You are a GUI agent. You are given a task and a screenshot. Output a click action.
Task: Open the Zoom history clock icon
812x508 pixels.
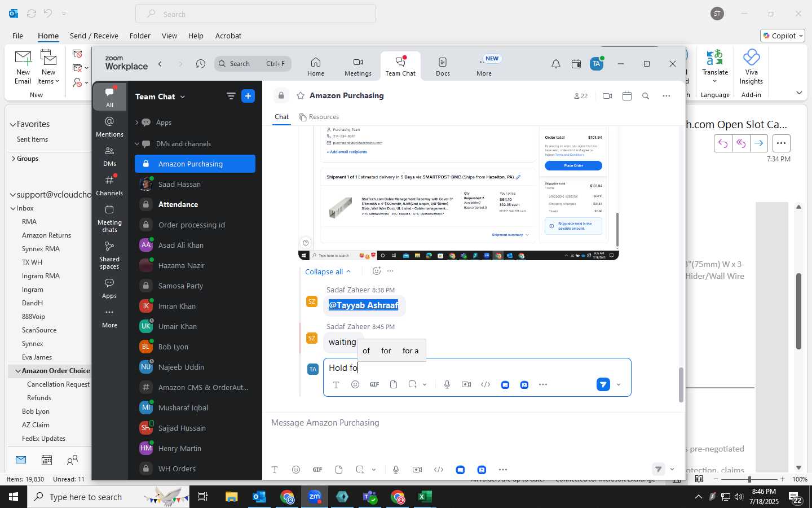[201, 64]
